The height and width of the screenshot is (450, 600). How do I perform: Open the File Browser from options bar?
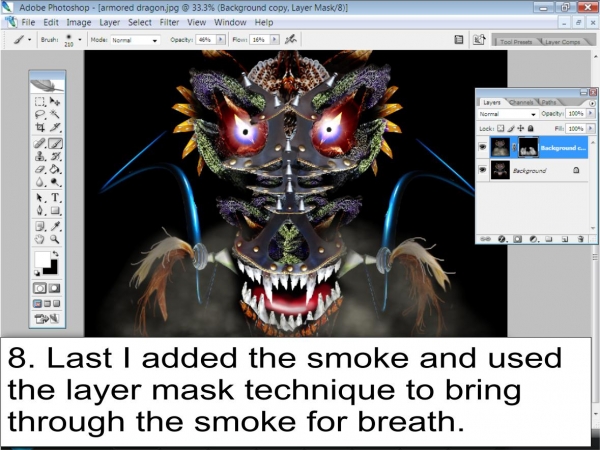479,39
